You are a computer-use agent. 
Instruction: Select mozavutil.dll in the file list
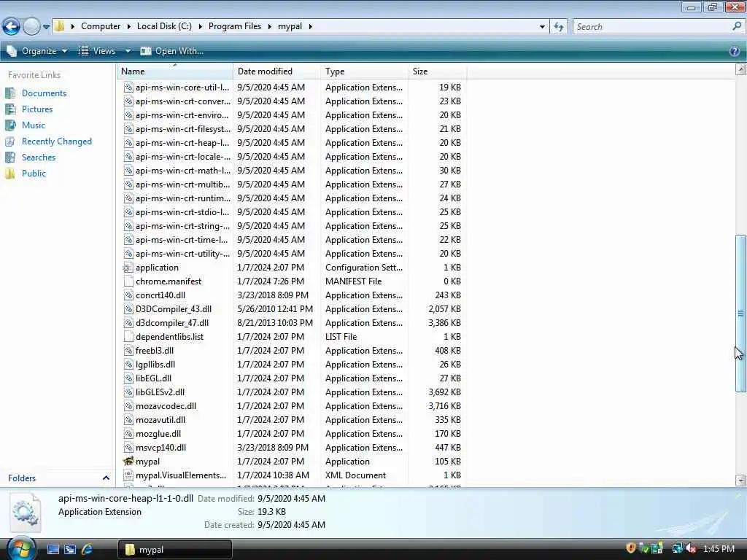point(160,419)
